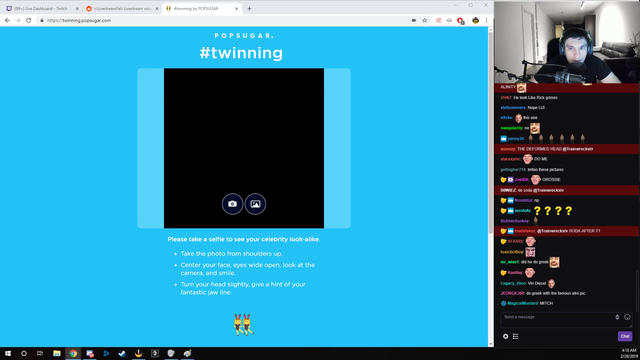640x360 pixels.
Task: Click the camera indicator in the address bar
Action: (414, 20)
